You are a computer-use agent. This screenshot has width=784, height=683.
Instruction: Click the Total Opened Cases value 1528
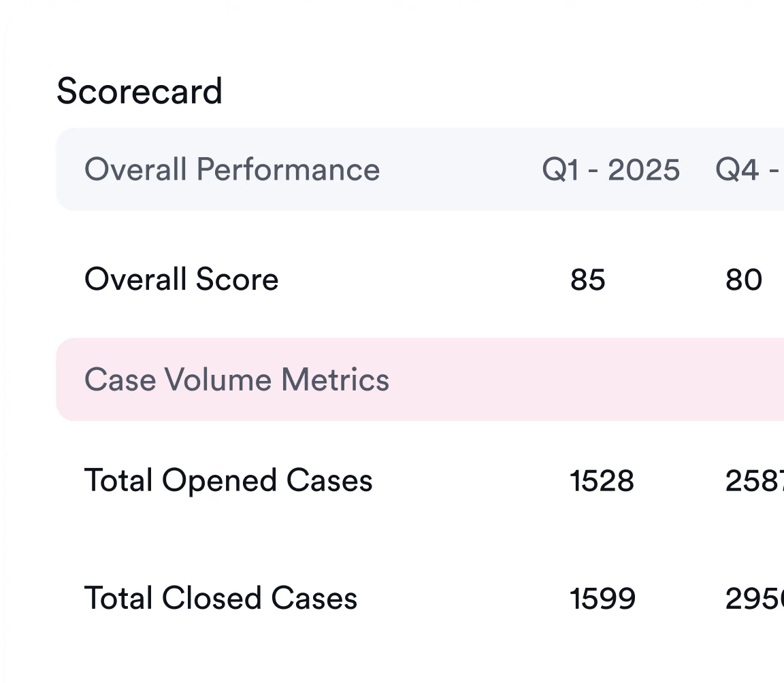tap(602, 481)
